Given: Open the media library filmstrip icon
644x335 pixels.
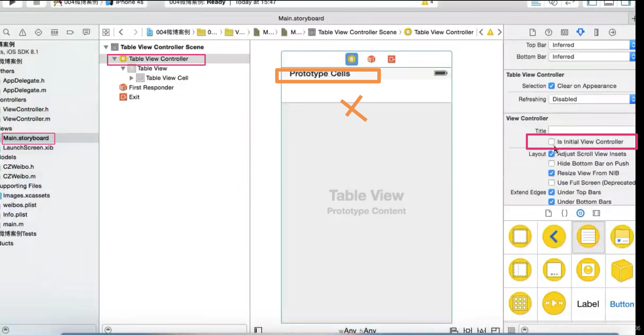Looking at the screenshot, I should click(x=597, y=213).
